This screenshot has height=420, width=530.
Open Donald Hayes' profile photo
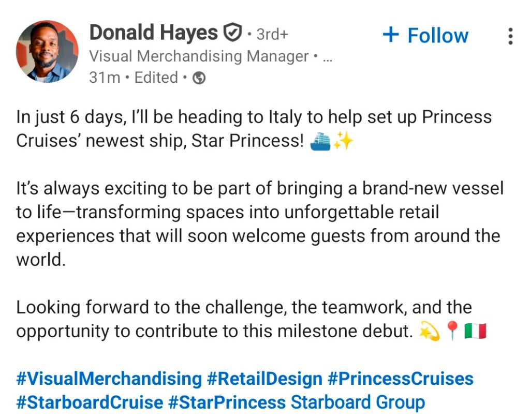(x=48, y=51)
